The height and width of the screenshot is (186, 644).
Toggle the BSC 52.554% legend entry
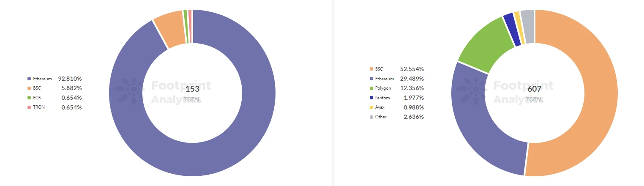coord(396,69)
